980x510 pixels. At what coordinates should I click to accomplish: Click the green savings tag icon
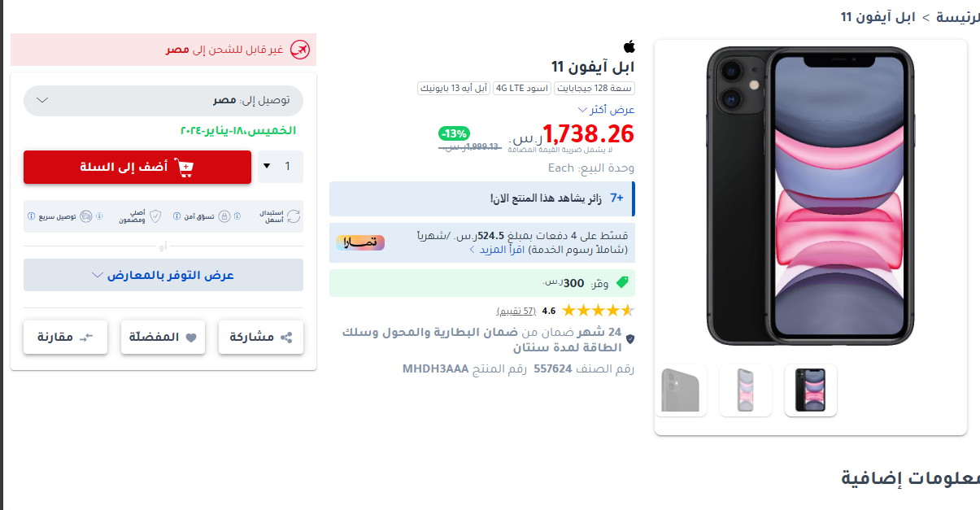click(622, 282)
